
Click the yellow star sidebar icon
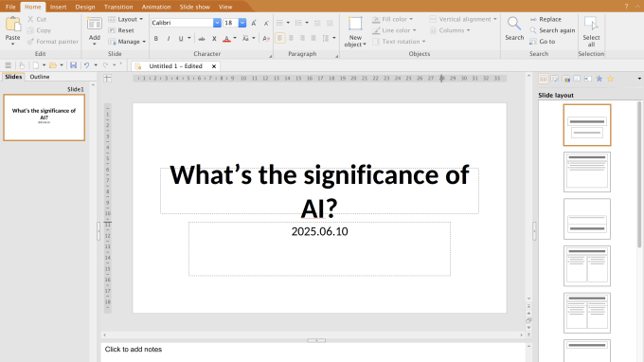[610, 79]
